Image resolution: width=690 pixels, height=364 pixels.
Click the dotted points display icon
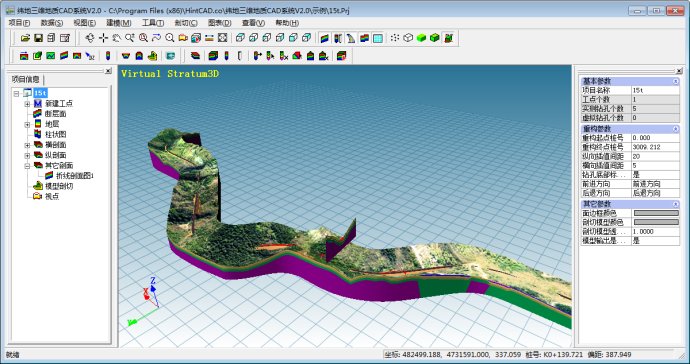[x=395, y=38]
